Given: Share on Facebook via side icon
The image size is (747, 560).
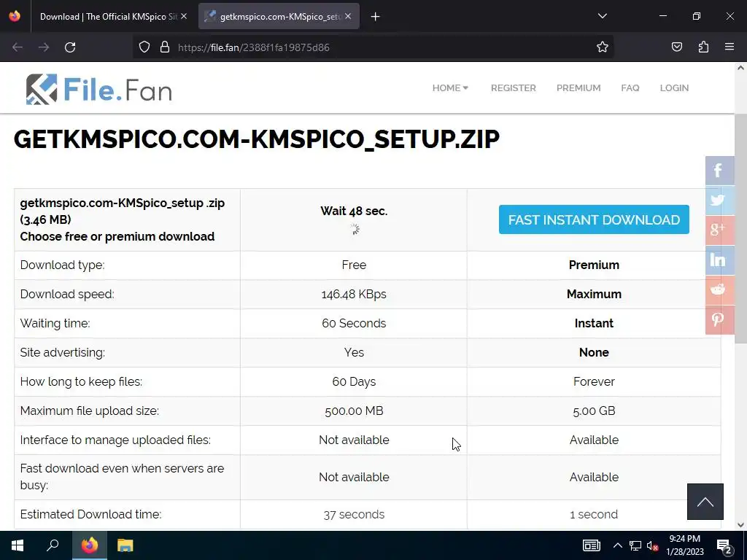Looking at the screenshot, I should [719, 171].
